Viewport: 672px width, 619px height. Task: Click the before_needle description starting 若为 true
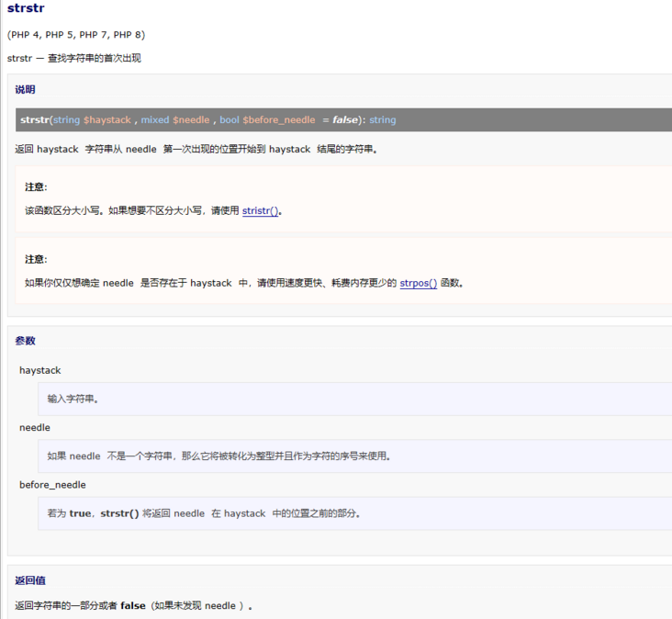tap(204, 513)
